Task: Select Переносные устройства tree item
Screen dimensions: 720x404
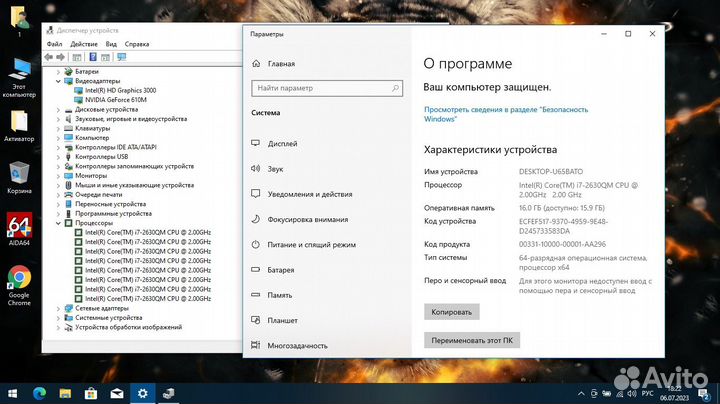Action: click(111, 204)
